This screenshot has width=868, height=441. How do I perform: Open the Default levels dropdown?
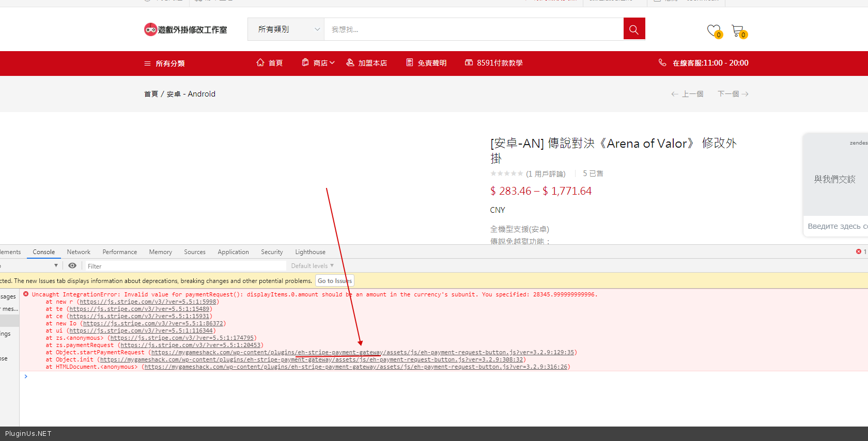pyautogui.click(x=312, y=266)
